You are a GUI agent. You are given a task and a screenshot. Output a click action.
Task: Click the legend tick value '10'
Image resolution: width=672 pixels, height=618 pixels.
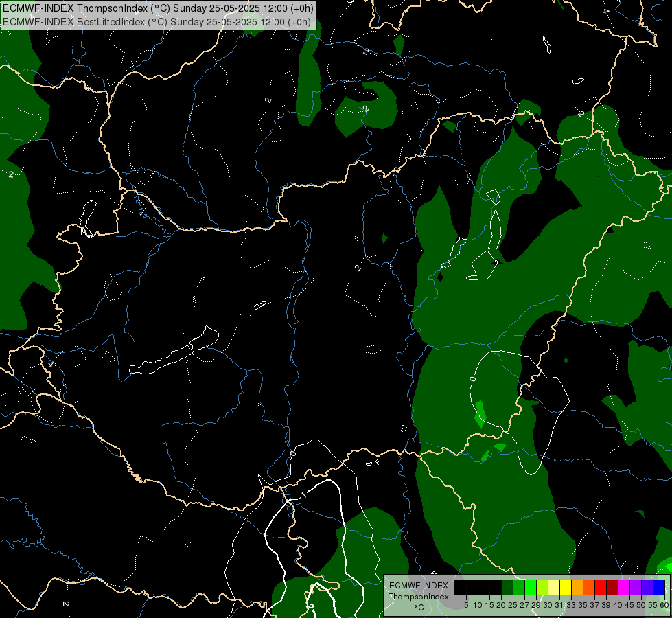[x=478, y=605]
